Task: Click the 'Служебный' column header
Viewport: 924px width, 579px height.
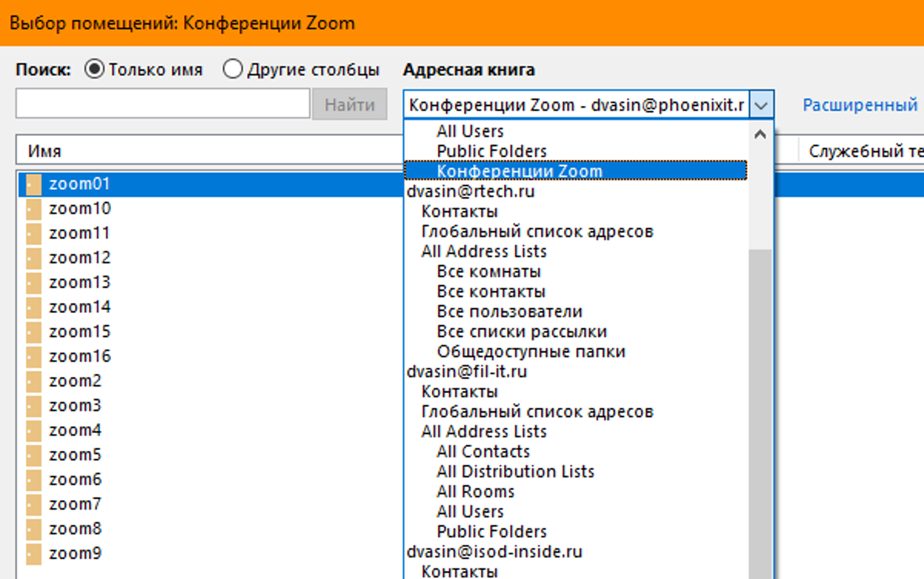Action: point(861,151)
